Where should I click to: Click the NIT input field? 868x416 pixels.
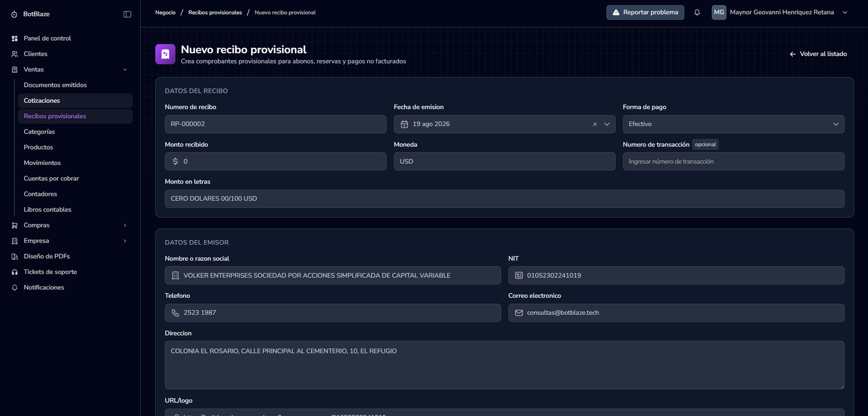pyautogui.click(x=676, y=276)
